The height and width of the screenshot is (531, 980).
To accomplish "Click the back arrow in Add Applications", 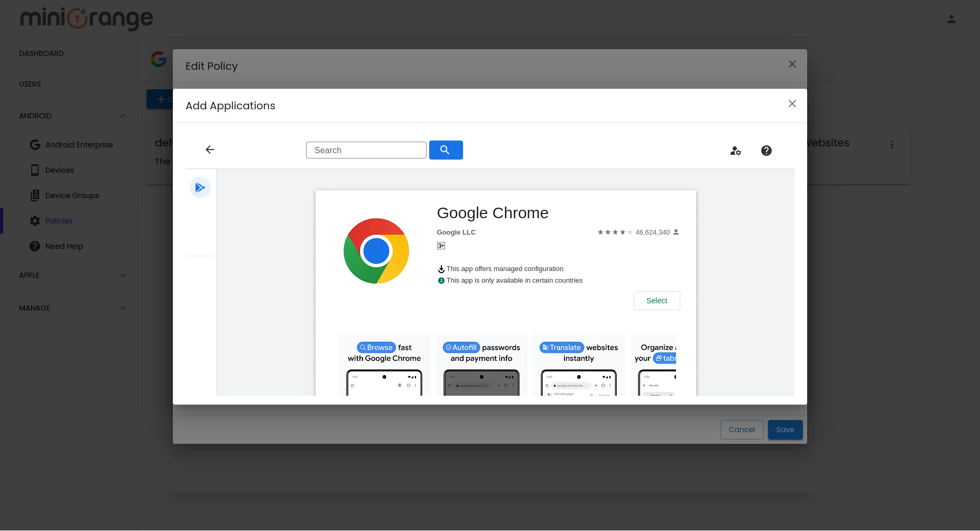I will [x=209, y=150].
